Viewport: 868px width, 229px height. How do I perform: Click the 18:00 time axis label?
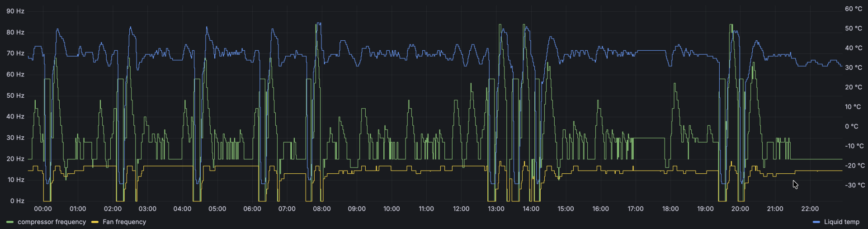tap(670, 209)
